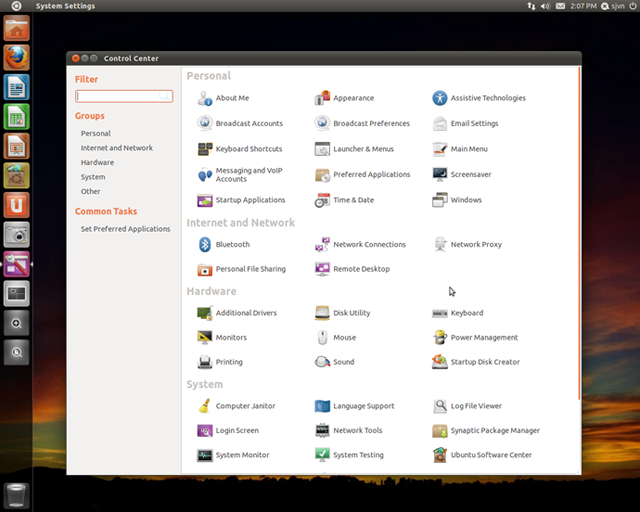The height and width of the screenshot is (512, 640).
Task: Open Log File Viewer icon
Action: point(440,406)
